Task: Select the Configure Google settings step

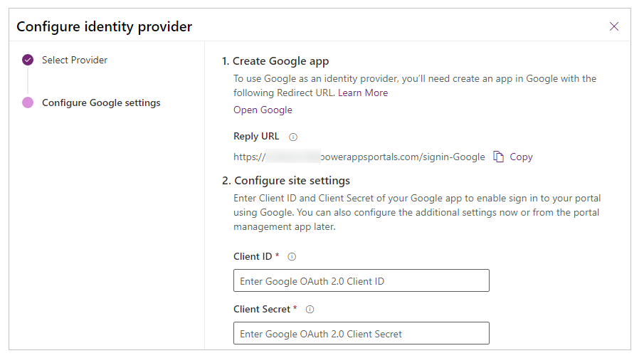Action: tap(101, 102)
